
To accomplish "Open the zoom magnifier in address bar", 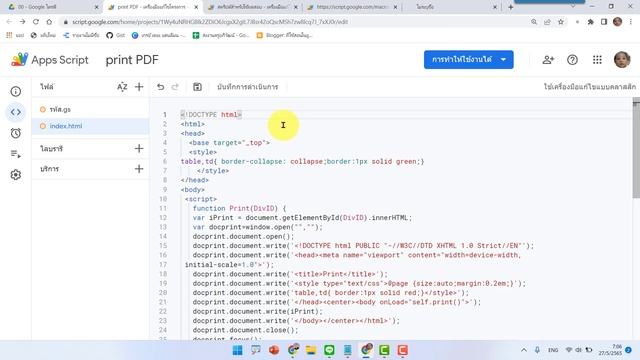I will click(x=534, y=22).
